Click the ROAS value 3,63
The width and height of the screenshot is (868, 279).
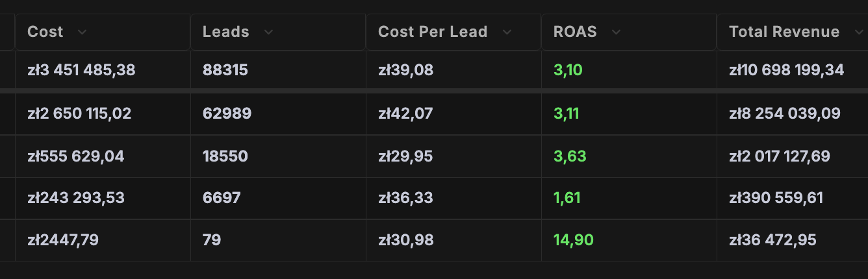(x=570, y=156)
